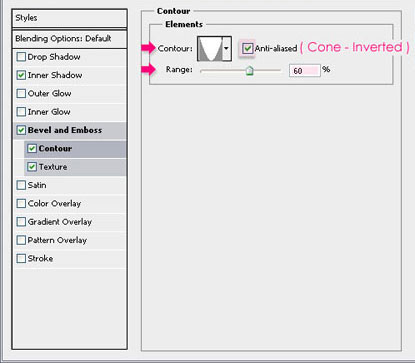Select the Drop Shadow style label
415x363 pixels.
click(54, 57)
